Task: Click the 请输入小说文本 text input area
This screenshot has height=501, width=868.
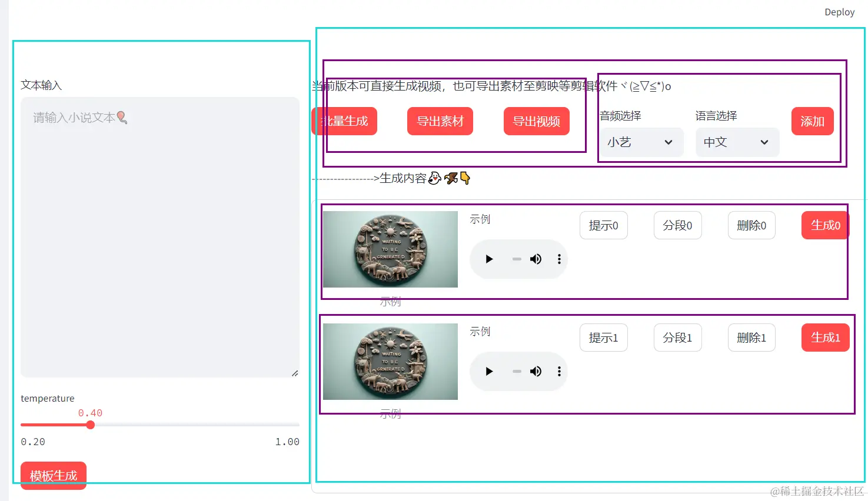Action: [159, 235]
